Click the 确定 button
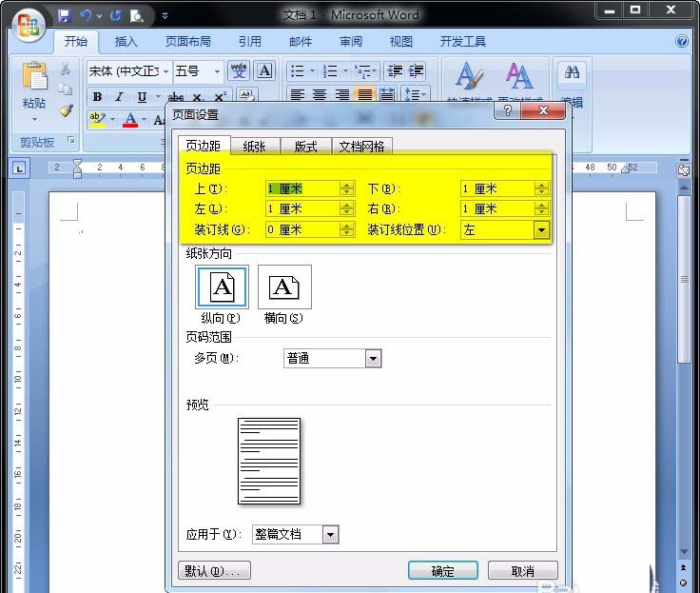This screenshot has height=593, width=700. click(x=442, y=571)
